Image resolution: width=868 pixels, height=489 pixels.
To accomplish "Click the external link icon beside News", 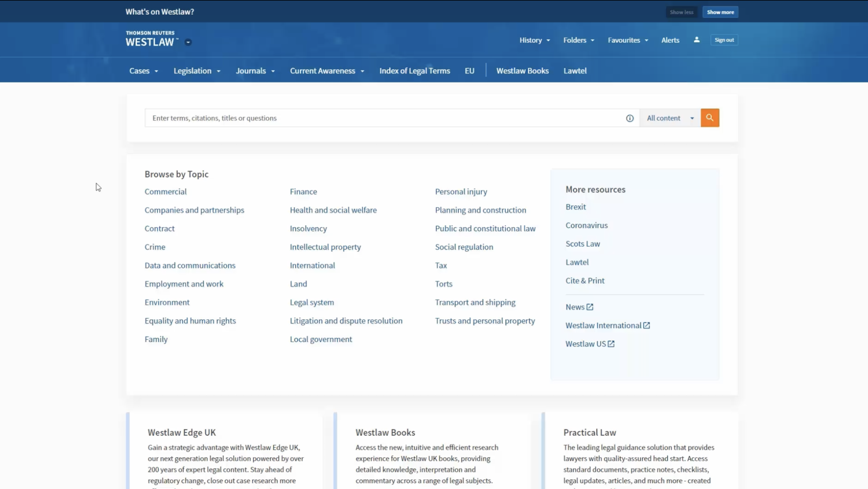I will 590,307.
